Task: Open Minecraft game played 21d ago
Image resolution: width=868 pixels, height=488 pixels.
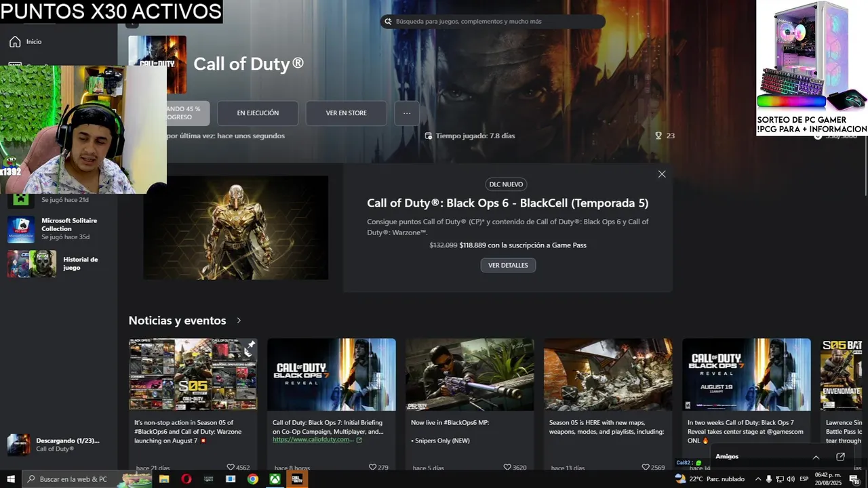Action: 60,200
